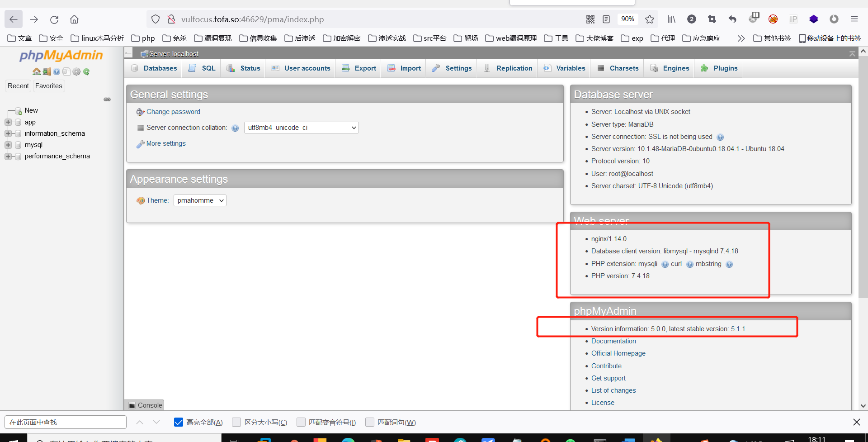Expand the mysql database tree node
868x442 pixels.
[x=9, y=145]
